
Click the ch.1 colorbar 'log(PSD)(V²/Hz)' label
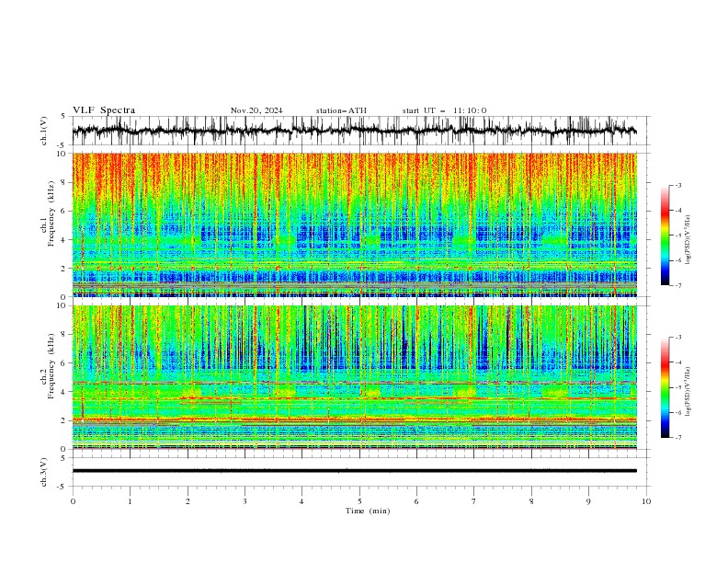click(x=688, y=240)
